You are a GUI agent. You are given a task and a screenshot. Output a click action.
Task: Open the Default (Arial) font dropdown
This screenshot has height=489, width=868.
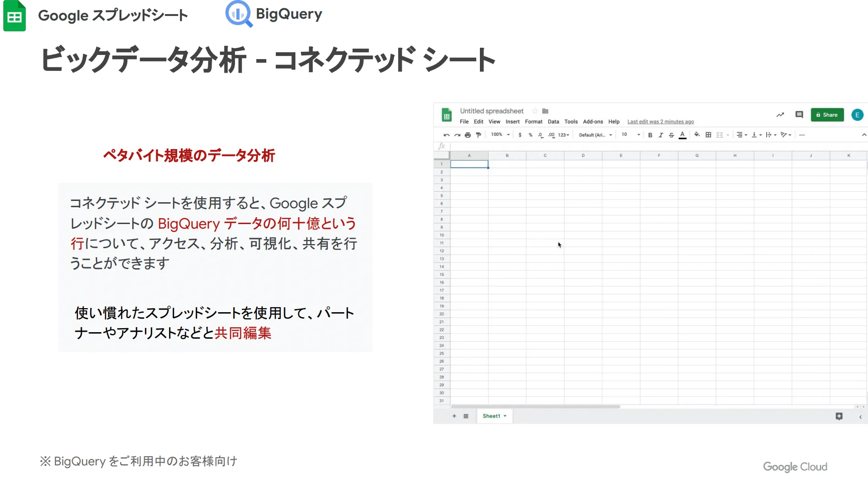tap(595, 135)
